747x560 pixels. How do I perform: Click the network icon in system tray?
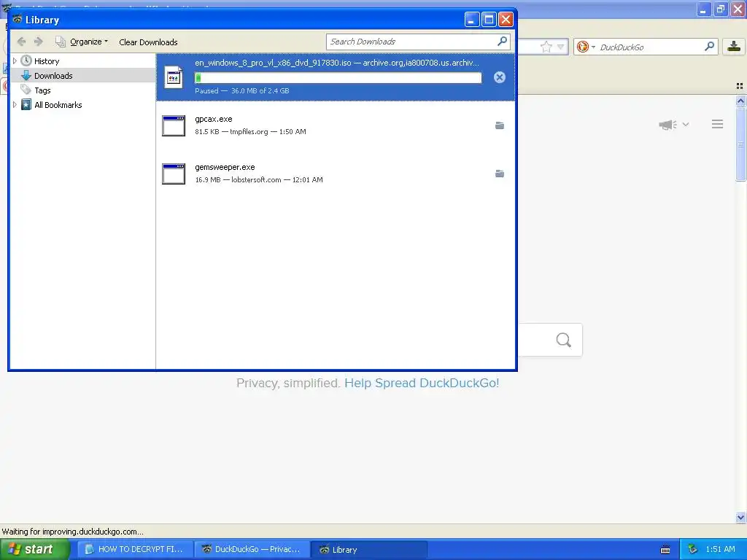click(x=693, y=549)
